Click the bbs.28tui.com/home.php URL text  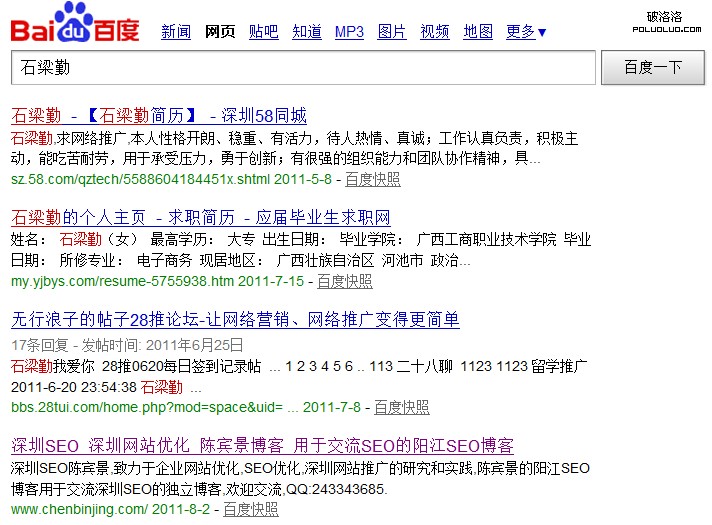point(147,407)
